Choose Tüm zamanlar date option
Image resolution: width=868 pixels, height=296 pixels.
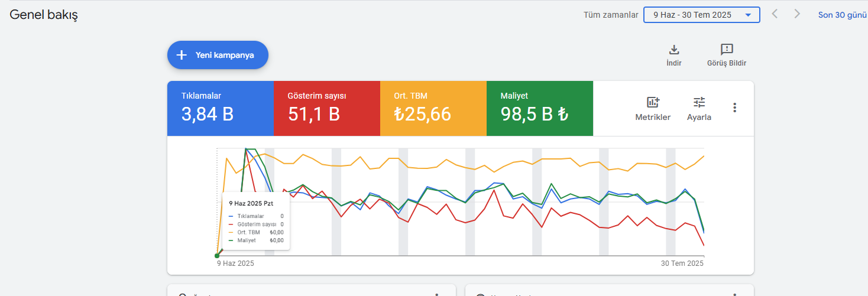pyautogui.click(x=611, y=15)
